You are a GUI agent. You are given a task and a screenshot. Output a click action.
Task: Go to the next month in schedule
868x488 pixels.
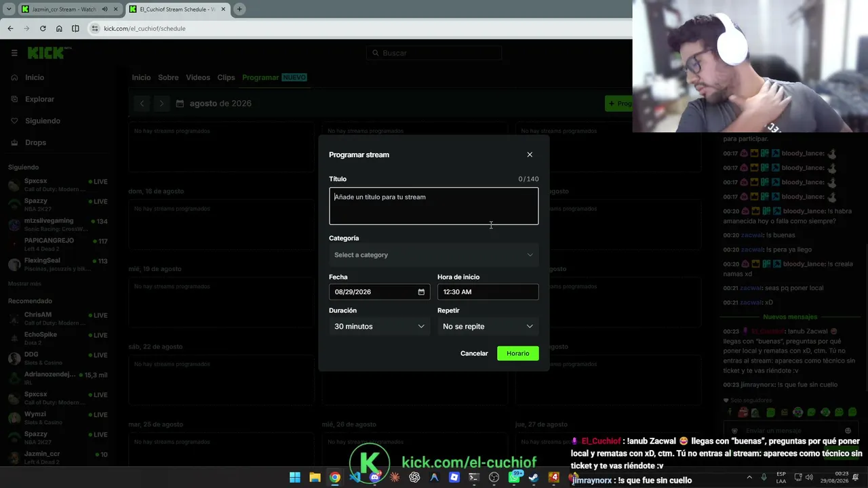point(161,104)
